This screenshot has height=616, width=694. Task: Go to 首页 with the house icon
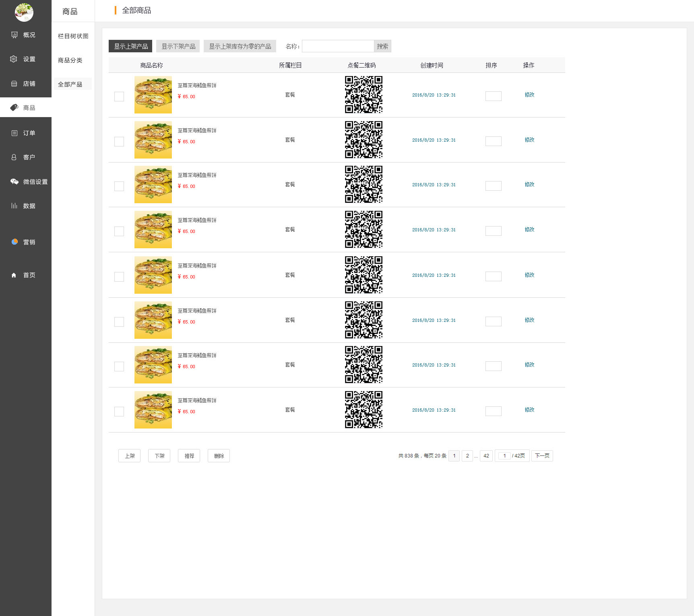click(x=14, y=275)
